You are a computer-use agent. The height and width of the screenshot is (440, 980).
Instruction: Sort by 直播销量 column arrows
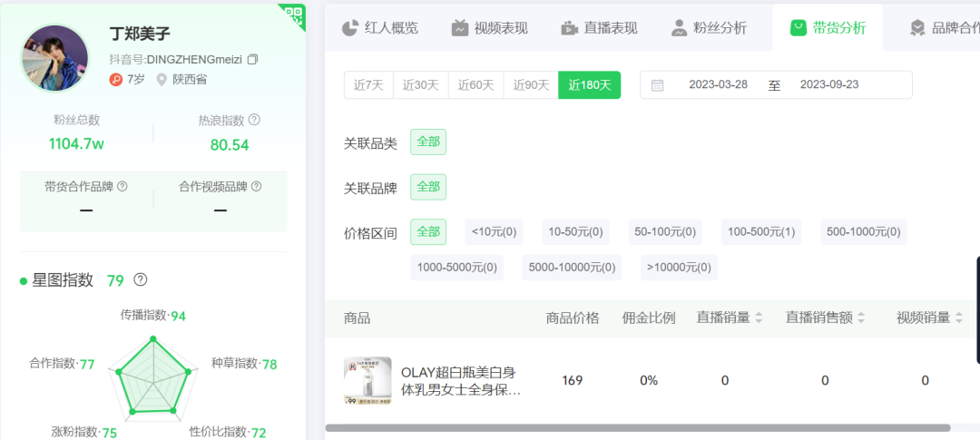coord(759,318)
